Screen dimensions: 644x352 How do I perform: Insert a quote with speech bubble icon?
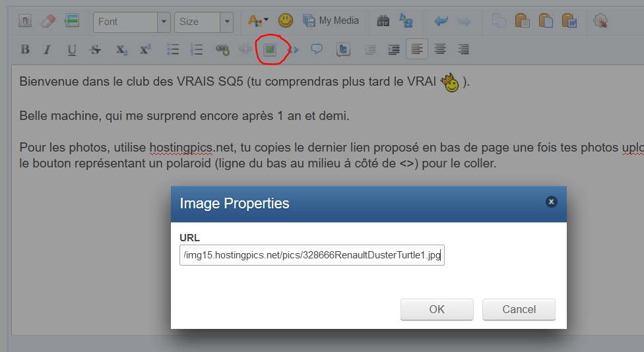tap(317, 49)
